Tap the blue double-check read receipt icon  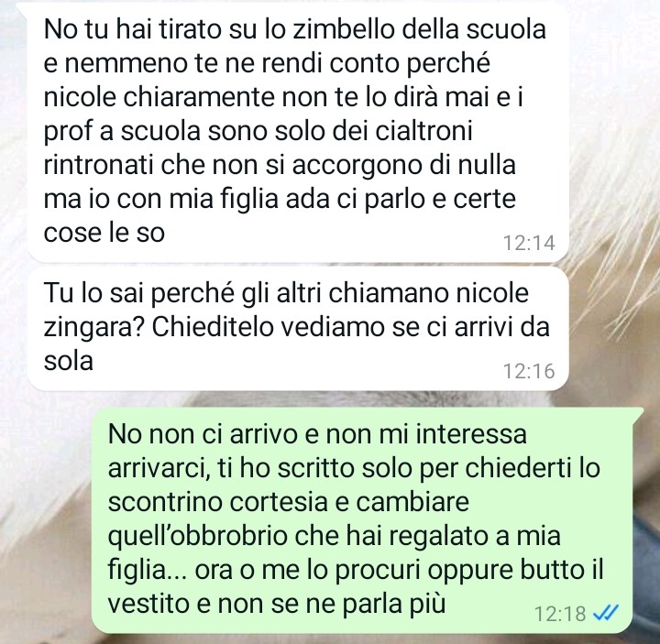[x=605, y=613]
